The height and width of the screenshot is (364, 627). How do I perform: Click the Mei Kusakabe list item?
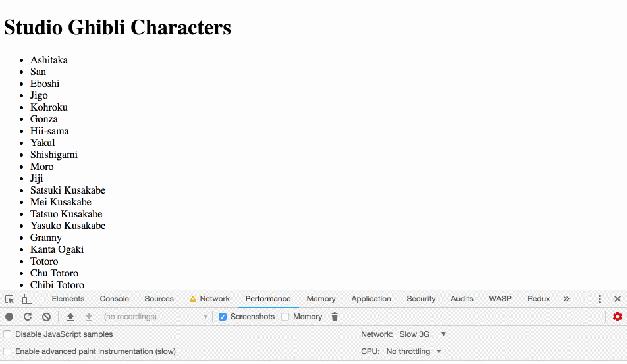(x=61, y=202)
